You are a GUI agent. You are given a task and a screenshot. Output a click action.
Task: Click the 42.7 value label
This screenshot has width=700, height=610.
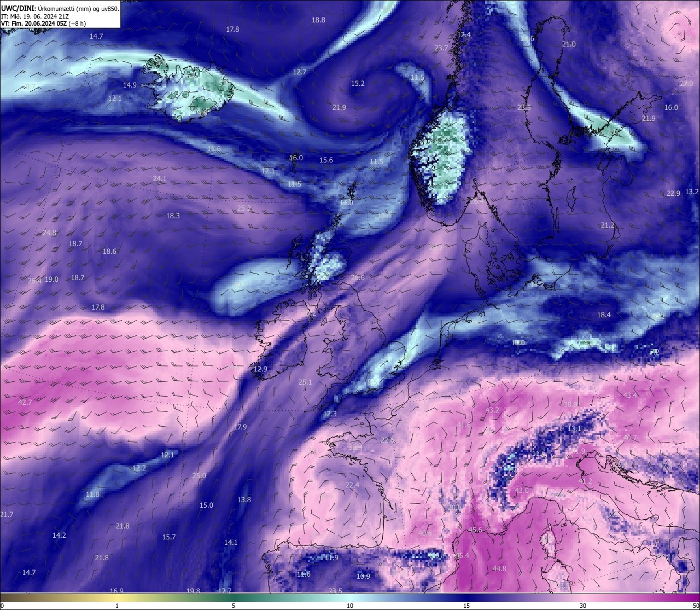pos(25,402)
